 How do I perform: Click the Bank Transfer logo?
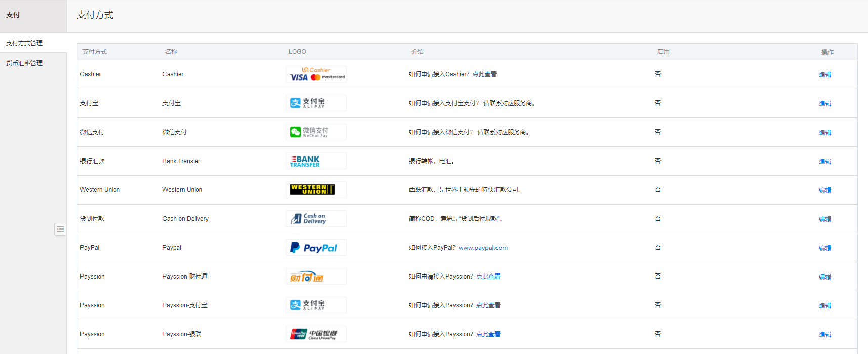click(x=316, y=161)
